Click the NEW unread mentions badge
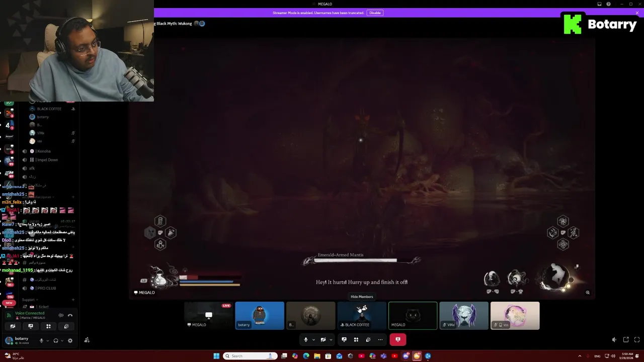The width and height of the screenshot is (644, 362). coord(9,303)
